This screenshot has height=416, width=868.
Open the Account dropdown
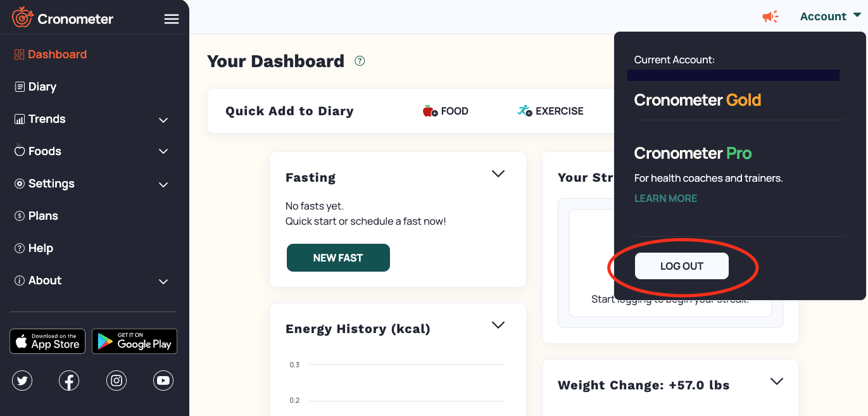click(830, 16)
